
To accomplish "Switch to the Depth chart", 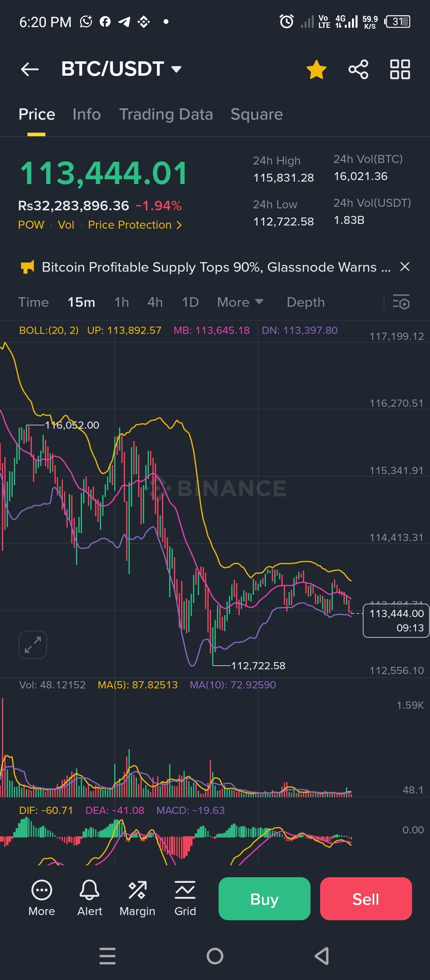I will (x=306, y=302).
